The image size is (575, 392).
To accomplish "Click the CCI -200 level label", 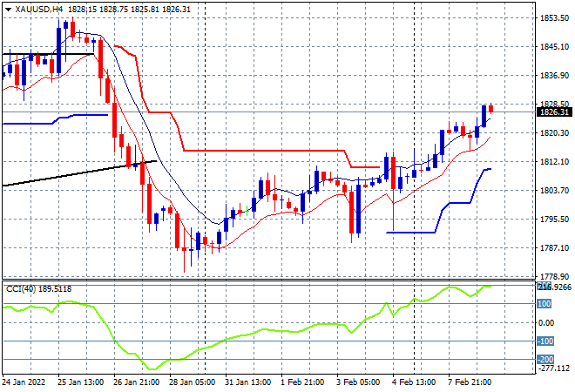I will (x=545, y=360).
